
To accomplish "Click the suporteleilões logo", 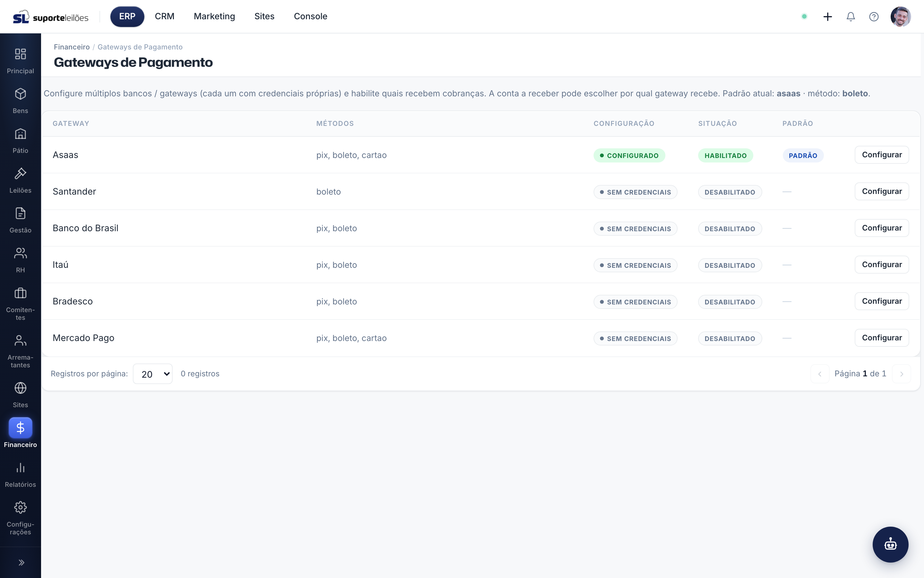I will coord(51,17).
